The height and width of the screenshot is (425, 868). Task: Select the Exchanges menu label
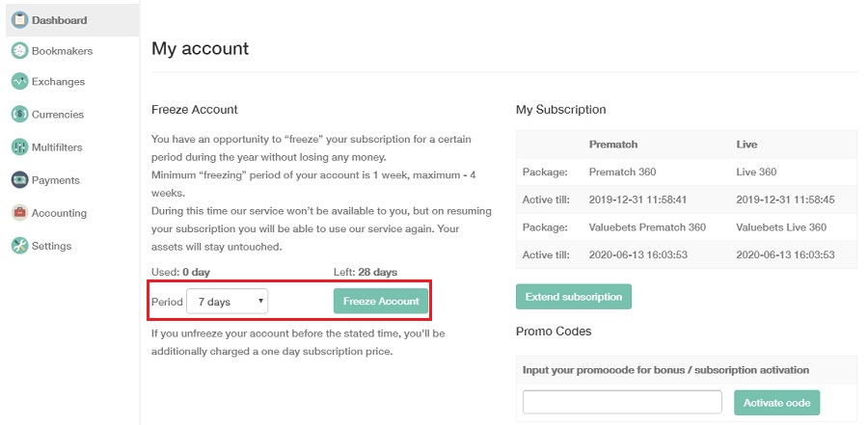(x=58, y=81)
